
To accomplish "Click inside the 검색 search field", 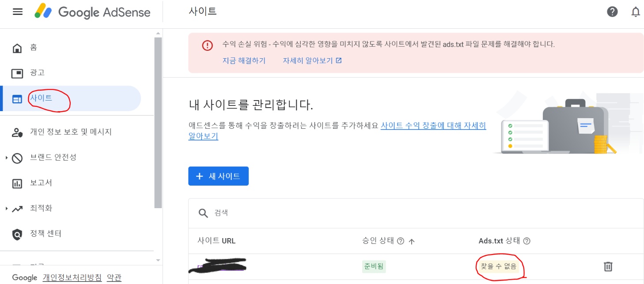I will pyautogui.click(x=265, y=213).
